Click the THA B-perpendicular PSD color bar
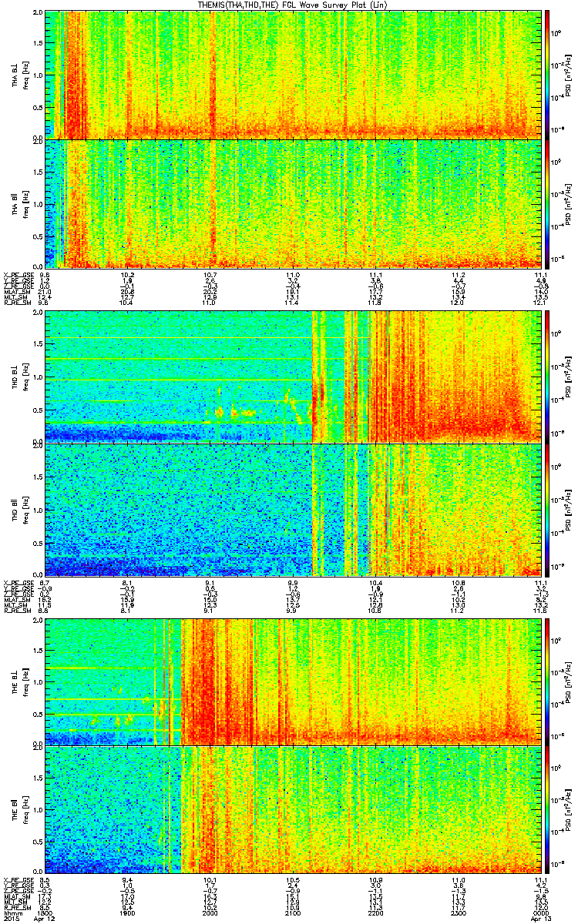 [547, 75]
